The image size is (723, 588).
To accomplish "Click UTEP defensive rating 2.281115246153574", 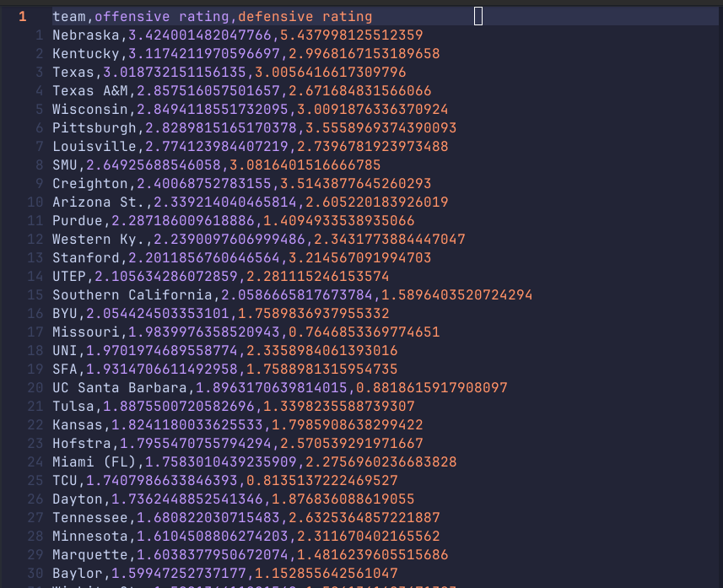I will click(x=318, y=276).
